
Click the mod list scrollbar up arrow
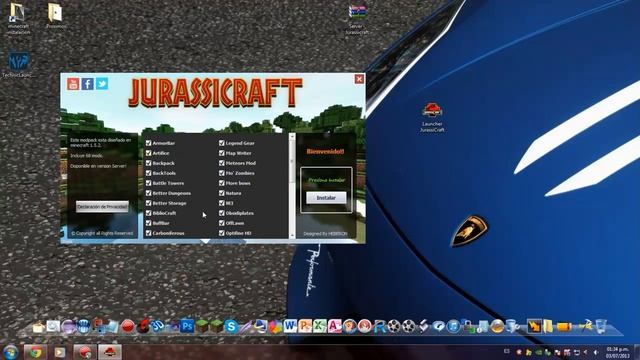pyautogui.click(x=292, y=136)
